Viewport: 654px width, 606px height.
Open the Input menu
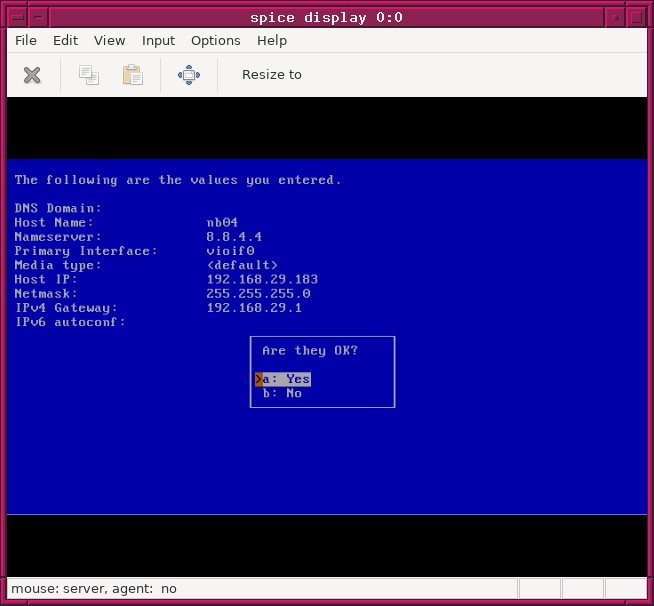(x=158, y=40)
